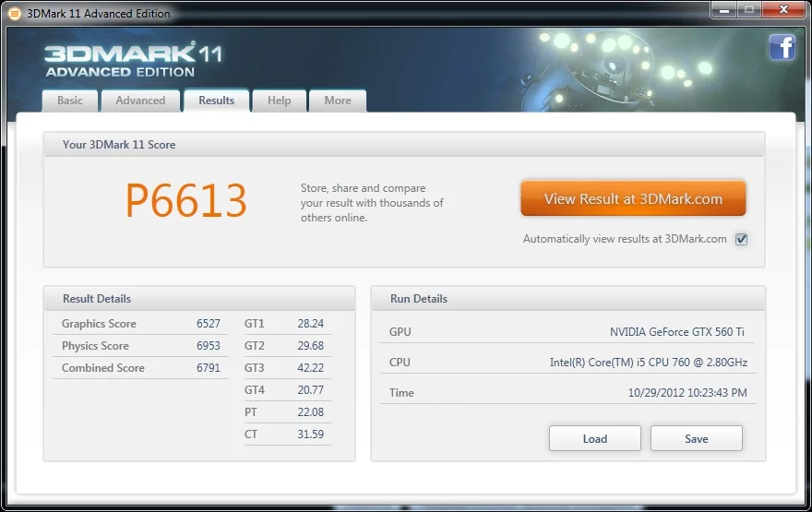Click the GT3 result 42.22
The image size is (812, 512).
(x=311, y=368)
